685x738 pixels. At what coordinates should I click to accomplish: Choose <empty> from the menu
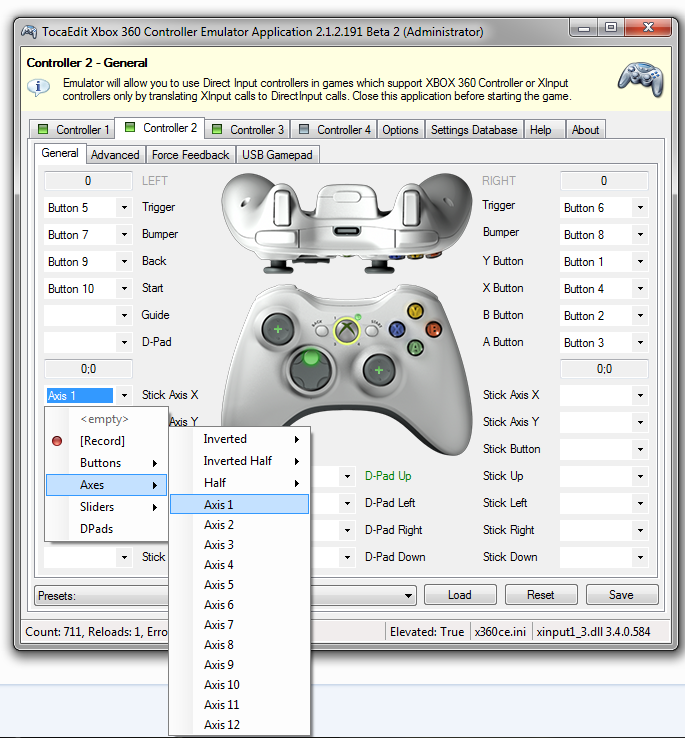[x=106, y=419]
